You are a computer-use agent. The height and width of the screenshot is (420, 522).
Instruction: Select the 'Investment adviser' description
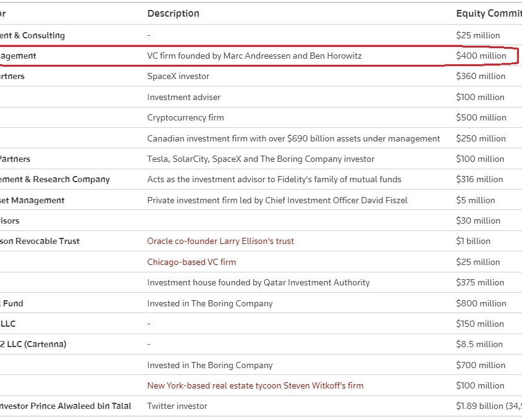coord(183,97)
